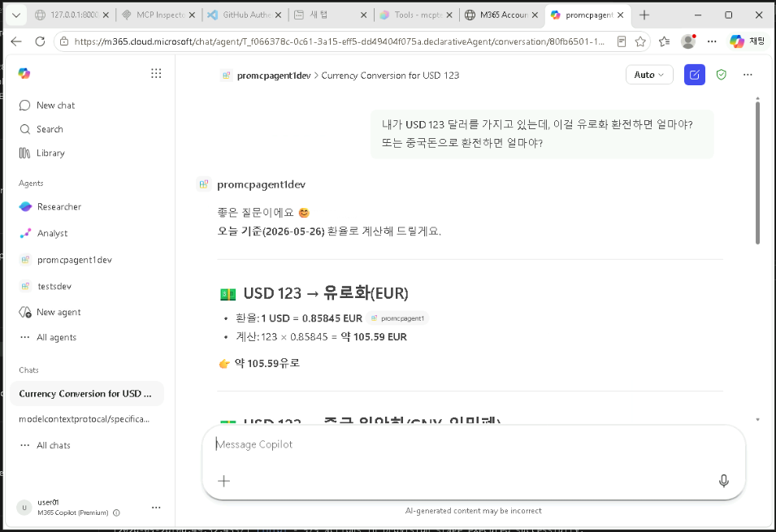Image resolution: width=776 pixels, height=532 pixels.
Task: Reload the page
Action: 40,41
